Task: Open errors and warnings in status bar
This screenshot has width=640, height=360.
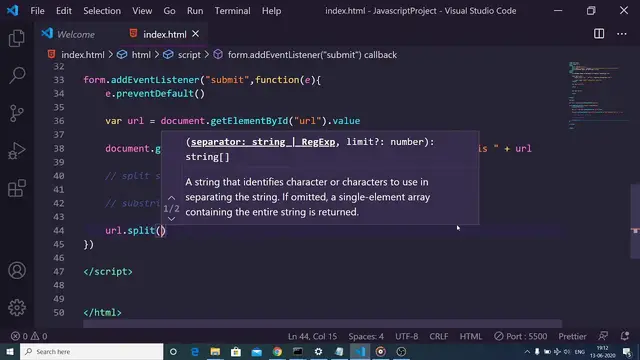Action: 29,336
